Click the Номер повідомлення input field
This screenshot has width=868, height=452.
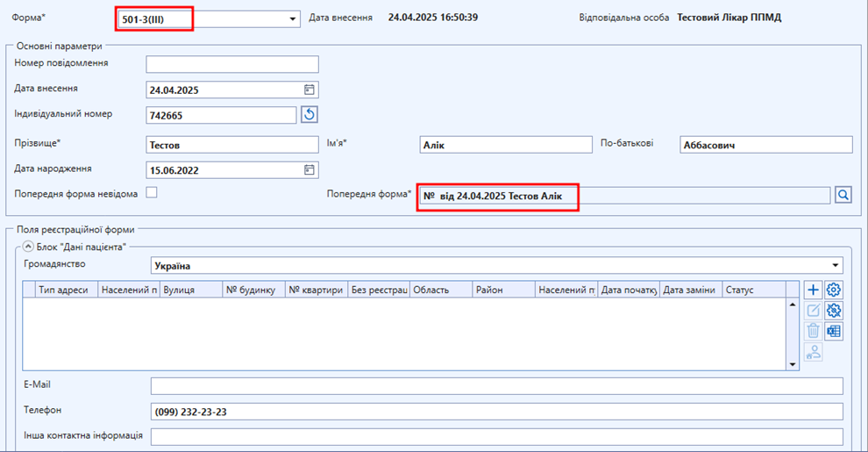[x=232, y=64]
